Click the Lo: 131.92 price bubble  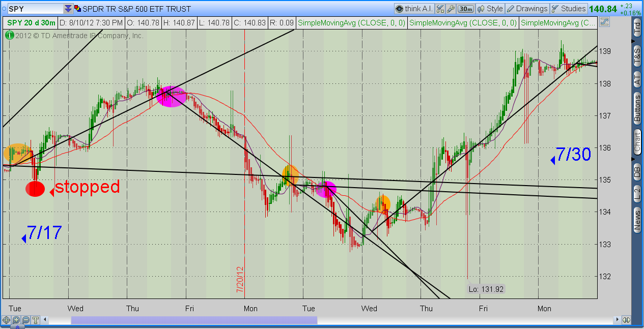click(486, 289)
